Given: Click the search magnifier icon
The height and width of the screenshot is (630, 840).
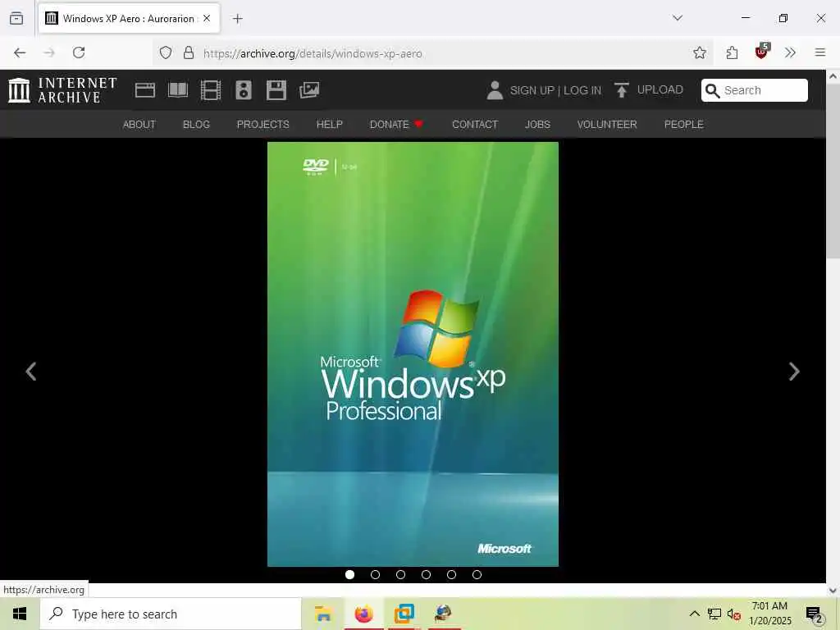Looking at the screenshot, I should pos(713,90).
